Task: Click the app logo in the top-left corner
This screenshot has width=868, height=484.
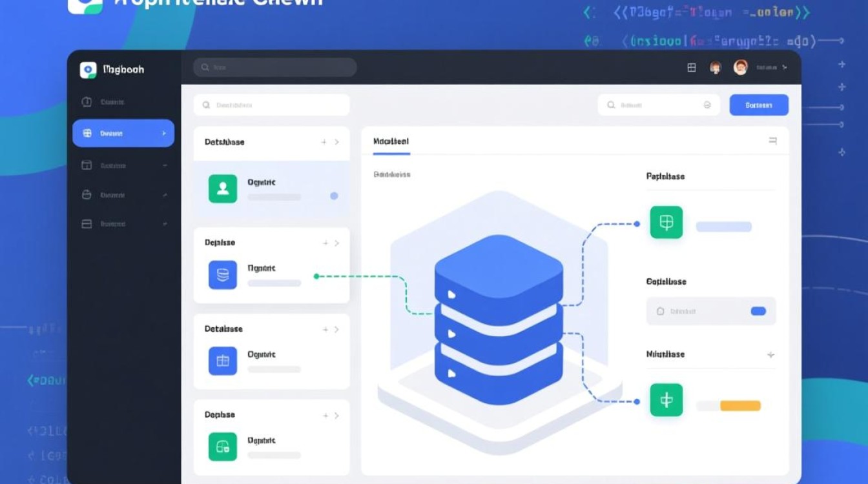Action: click(x=88, y=70)
